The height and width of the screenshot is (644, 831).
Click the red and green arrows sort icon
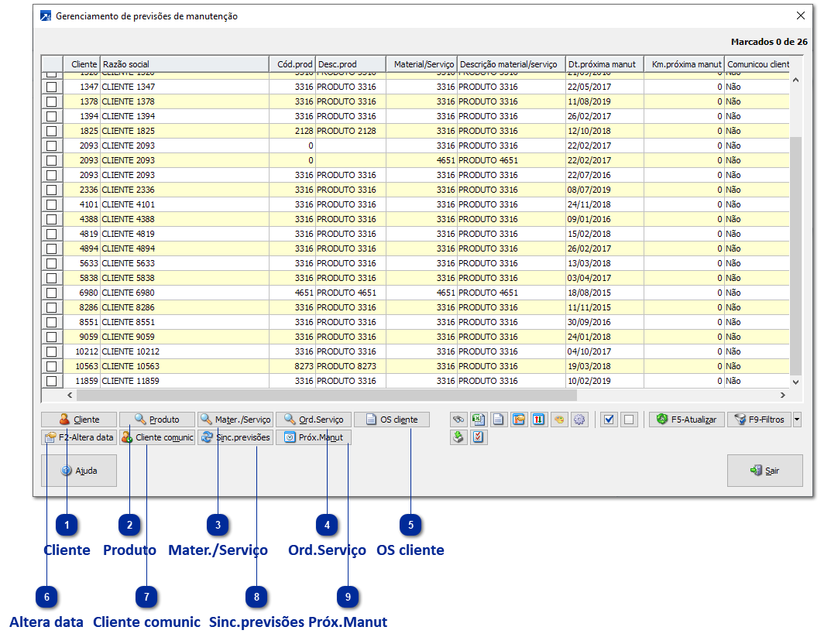[539, 420]
